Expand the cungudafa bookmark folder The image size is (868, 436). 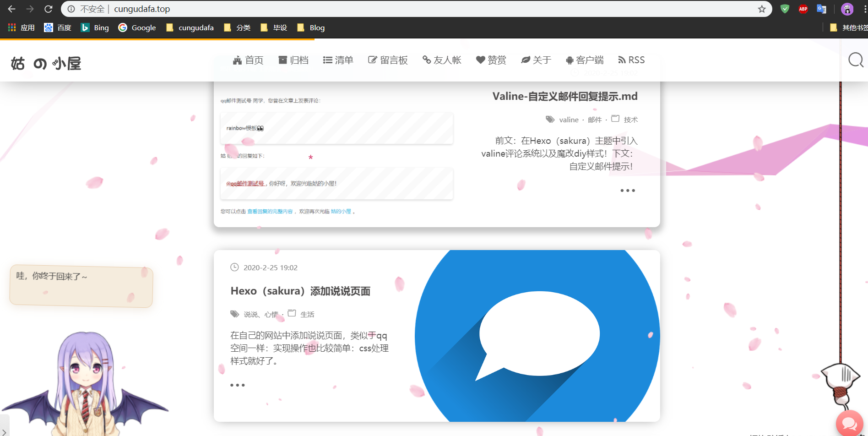(x=190, y=27)
